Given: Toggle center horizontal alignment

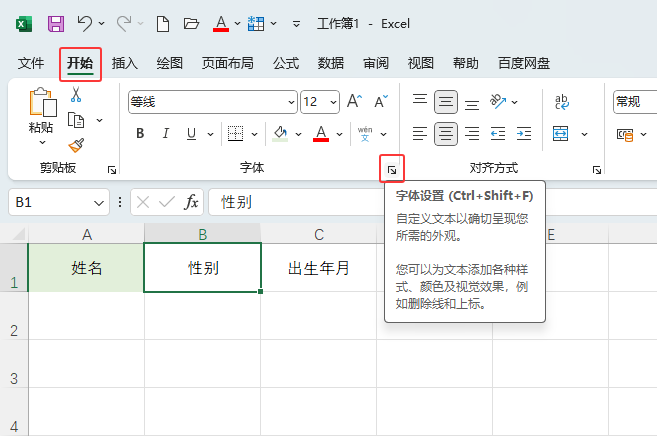Looking at the screenshot, I should [x=445, y=134].
